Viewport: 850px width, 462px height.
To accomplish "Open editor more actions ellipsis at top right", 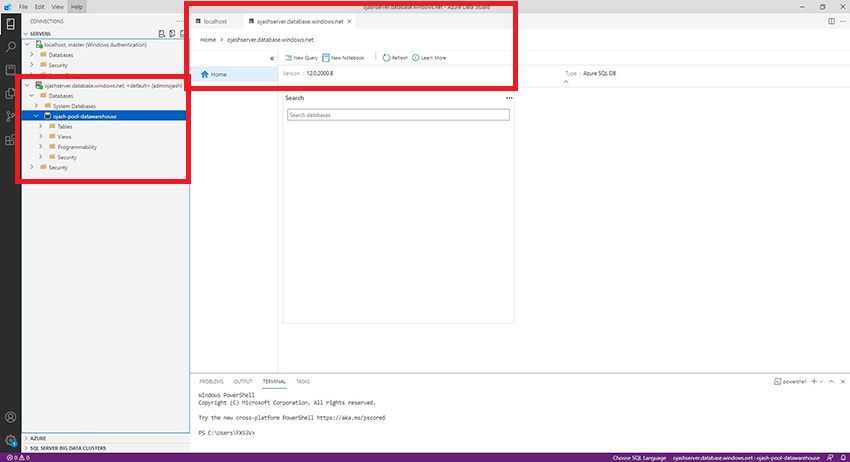I will [x=842, y=21].
